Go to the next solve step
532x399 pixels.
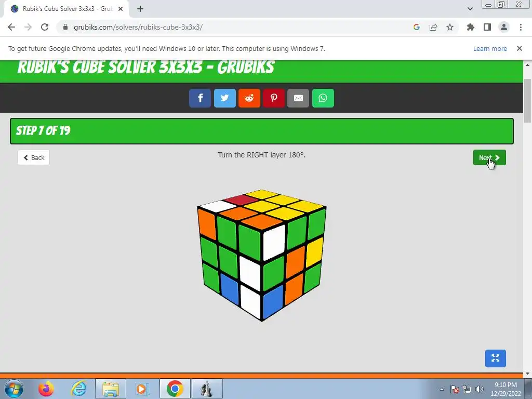tap(489, 157)
